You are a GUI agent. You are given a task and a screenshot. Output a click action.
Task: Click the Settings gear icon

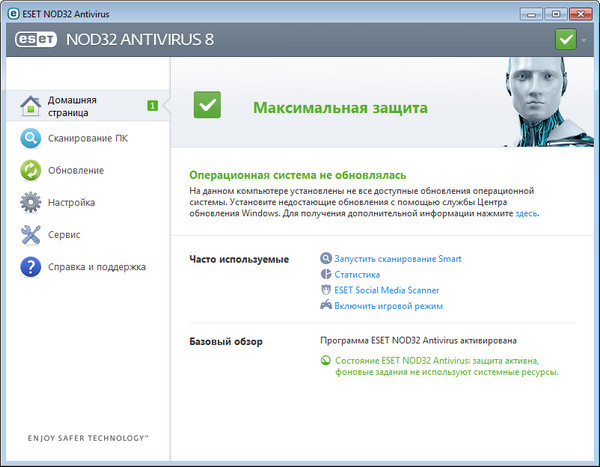click(31, 202)
